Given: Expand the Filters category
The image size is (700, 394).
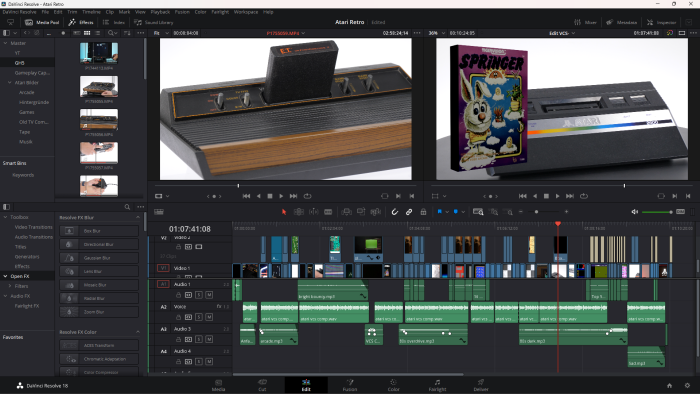Looking at the screenshot, I should coord(10,286).
